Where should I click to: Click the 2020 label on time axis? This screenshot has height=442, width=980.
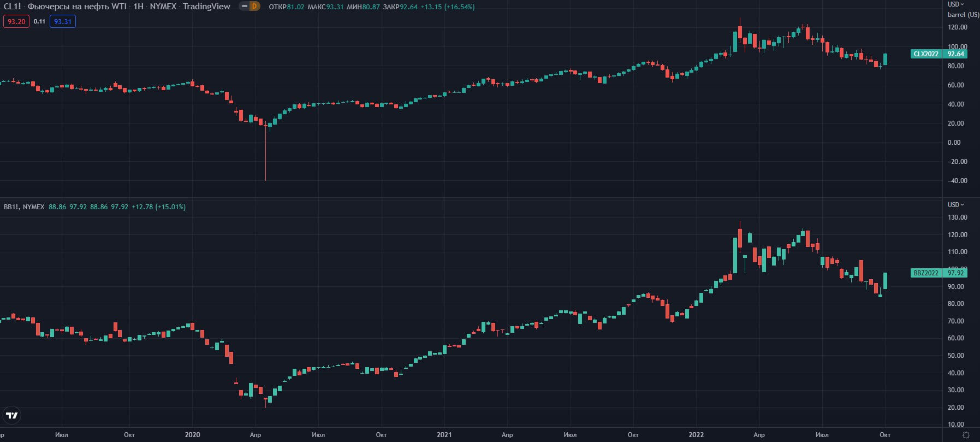pos(192,435)
